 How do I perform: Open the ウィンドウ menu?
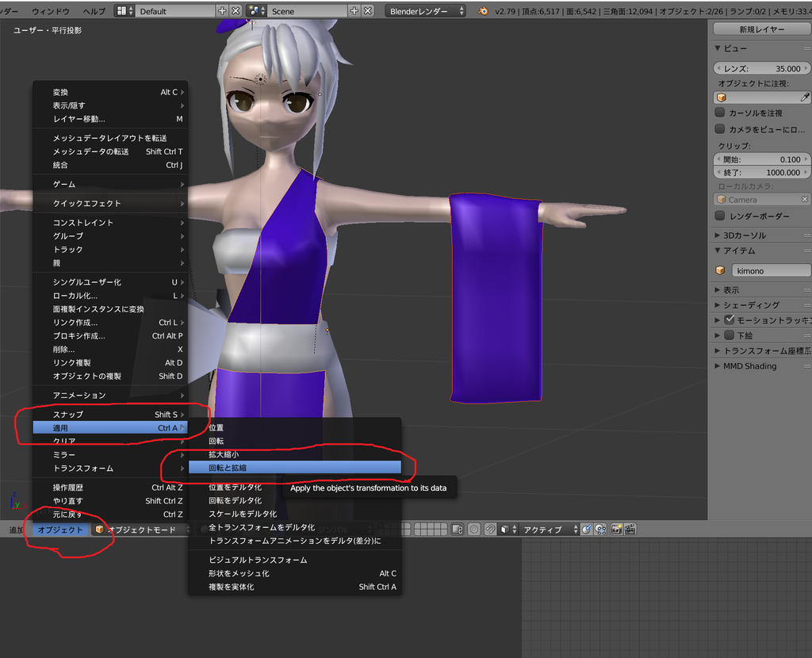pos(51,11)
